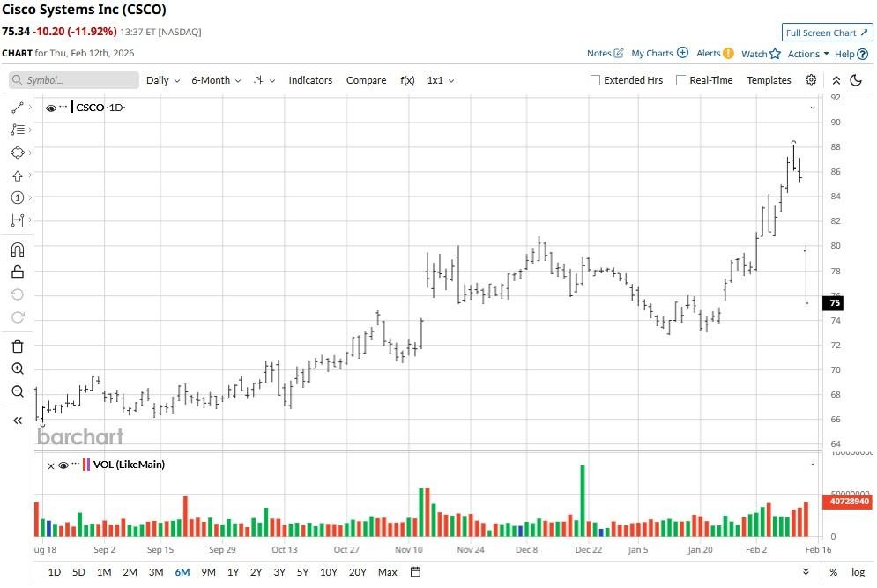Collapse the CSCO main pane chevron
This screenshot has width=877, height=588.
812,108
